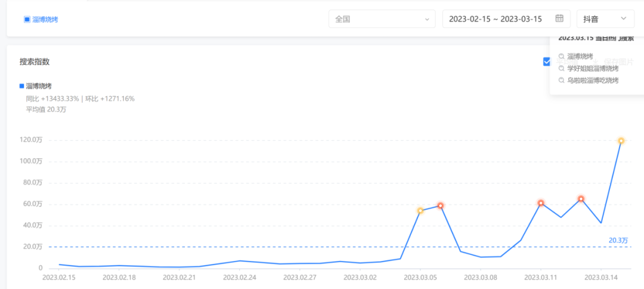The width and height of the screenshot is (644, 289).
Task: Click the 全国 dropdown chevron arrow
Action: click(x=427, y=19)
